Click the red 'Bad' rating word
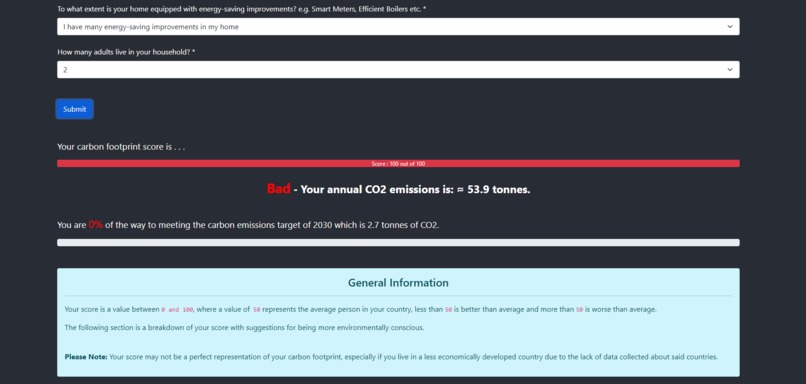The image size is (806, 384). point(278,189)
